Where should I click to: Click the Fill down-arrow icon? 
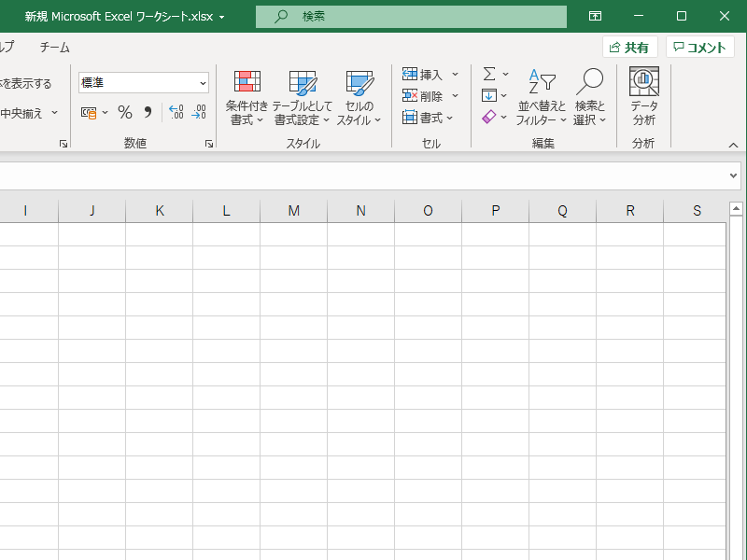[489, 95]
